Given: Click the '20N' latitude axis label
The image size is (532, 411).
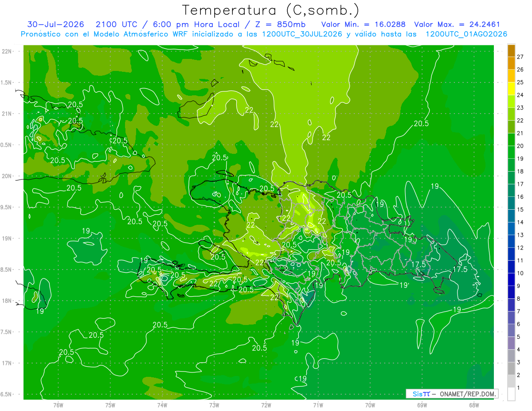Looking at the screenshot, I should [x=7, y=176].
